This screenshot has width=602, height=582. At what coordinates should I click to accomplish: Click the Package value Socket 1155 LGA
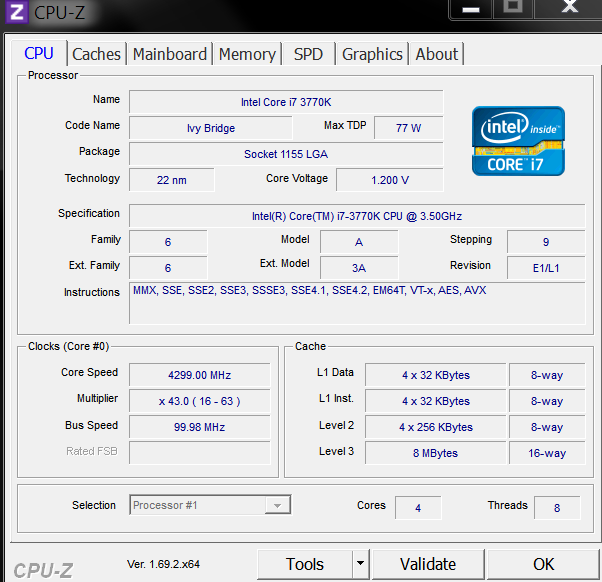286,154
